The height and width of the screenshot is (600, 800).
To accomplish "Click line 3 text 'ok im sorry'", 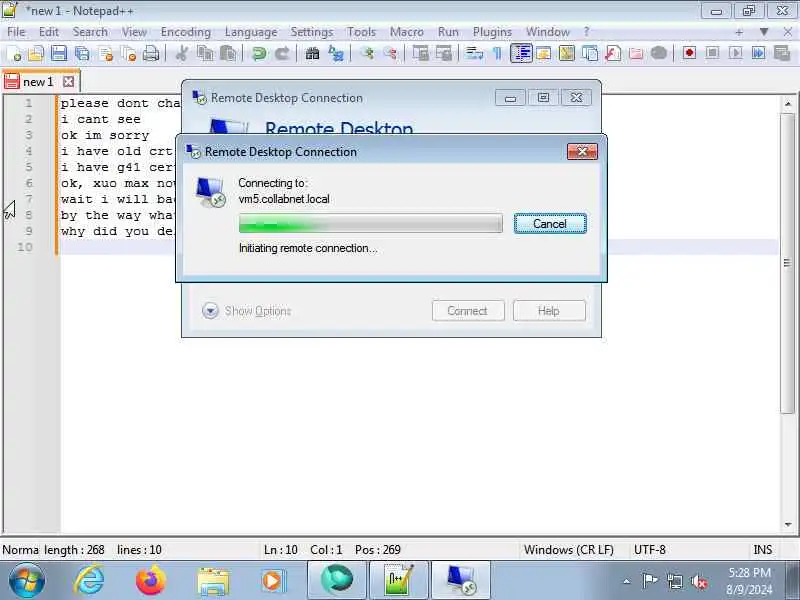I will pyautogui.click(x=105, y=136).
